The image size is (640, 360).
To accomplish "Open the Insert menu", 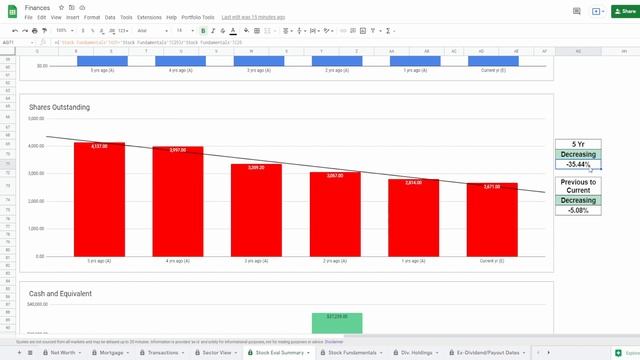I will 73,18.
